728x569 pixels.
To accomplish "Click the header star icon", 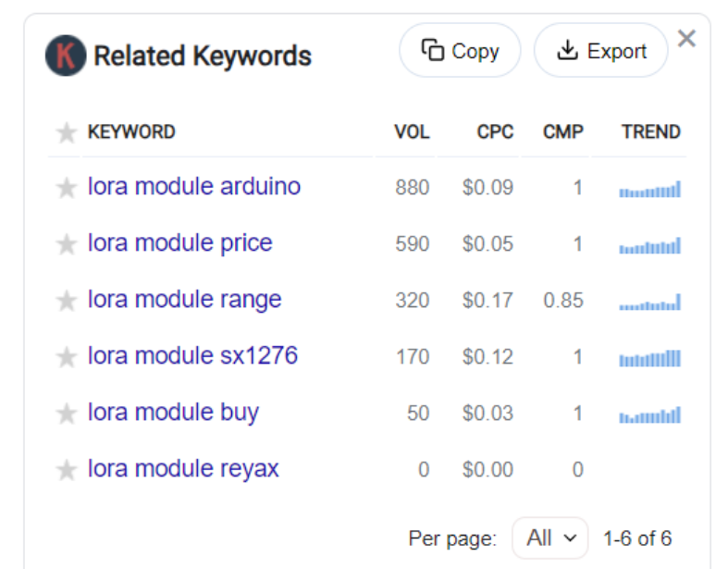I will (66, 133).
